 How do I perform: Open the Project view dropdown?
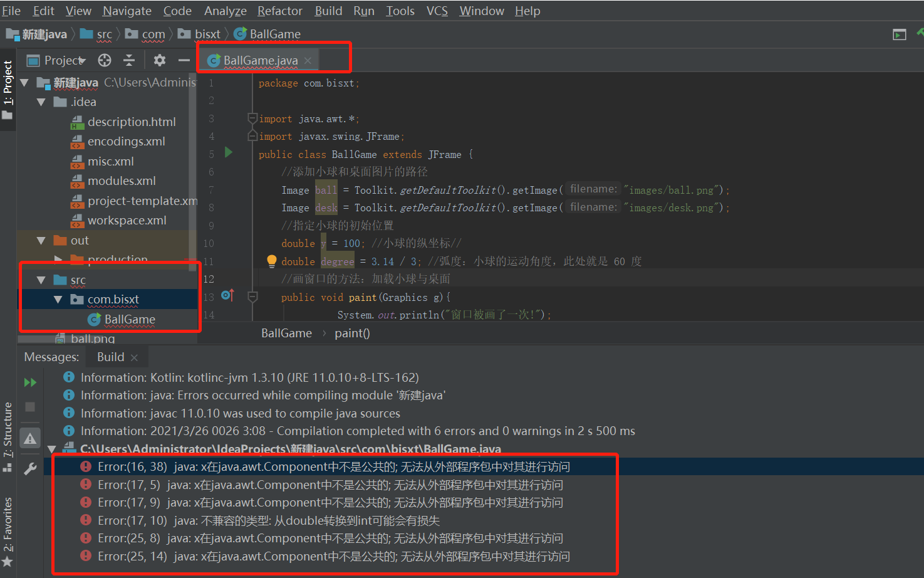[x=56, y=60]
